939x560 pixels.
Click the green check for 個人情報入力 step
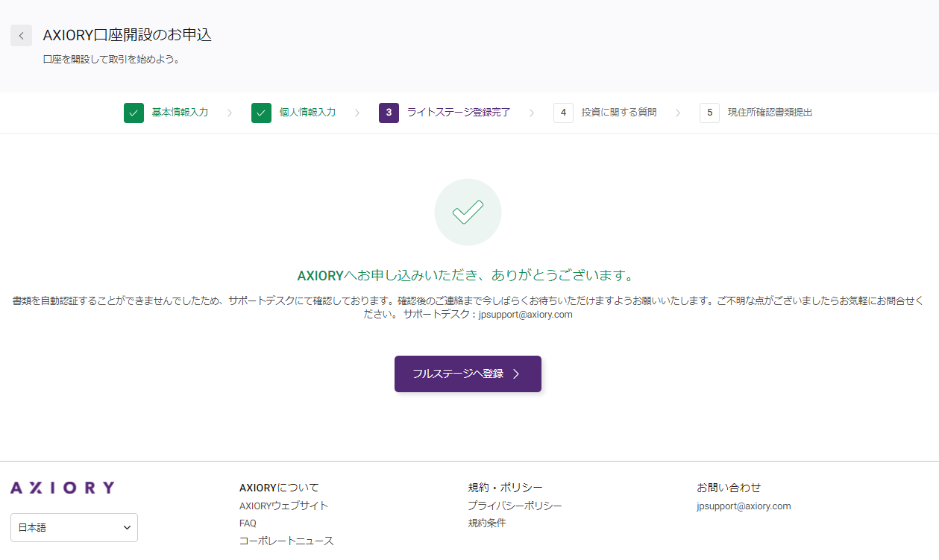click(x=261, y=113)
